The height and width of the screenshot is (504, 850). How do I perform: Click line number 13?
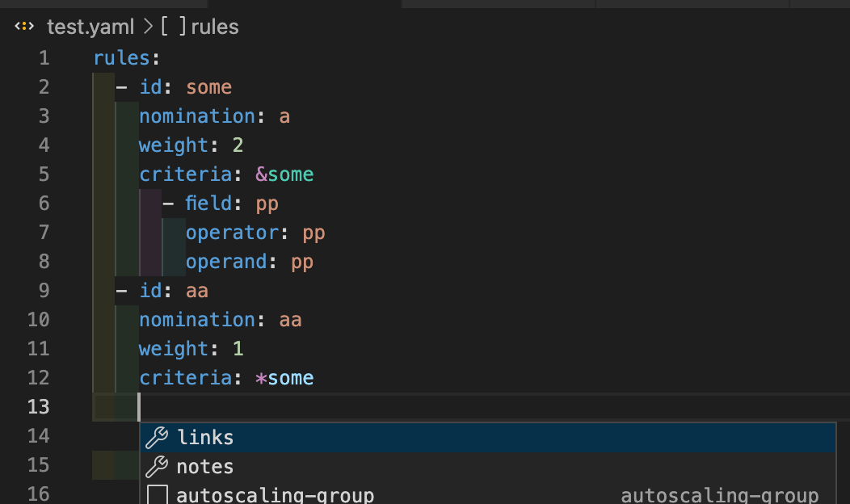click(x=38, y=406)
